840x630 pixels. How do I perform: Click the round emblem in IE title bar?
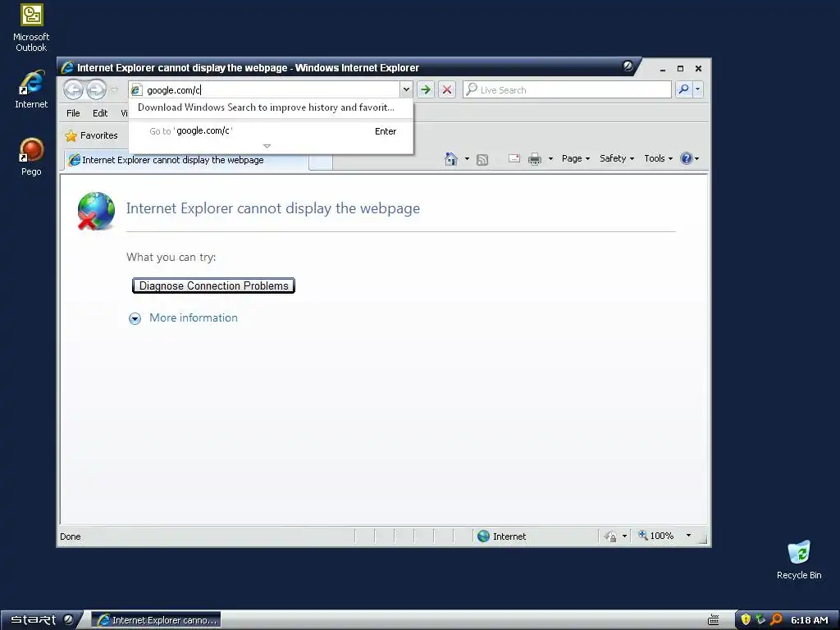(x=628, y=66)
